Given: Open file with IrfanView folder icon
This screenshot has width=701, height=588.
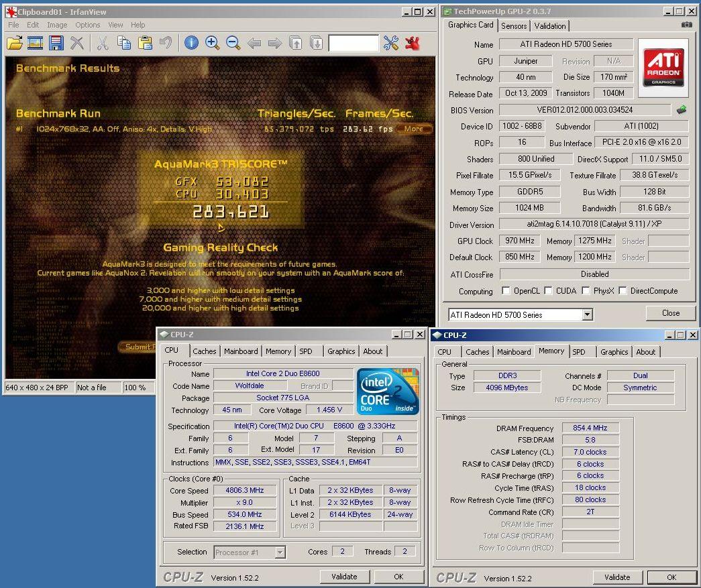Looking at the screenshot, I should 14,44.
